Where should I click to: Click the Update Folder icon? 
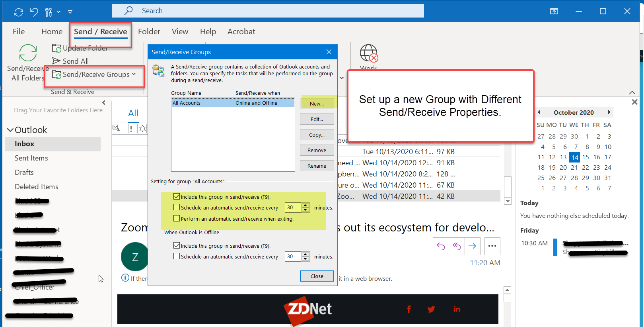[x=56, y=48]
